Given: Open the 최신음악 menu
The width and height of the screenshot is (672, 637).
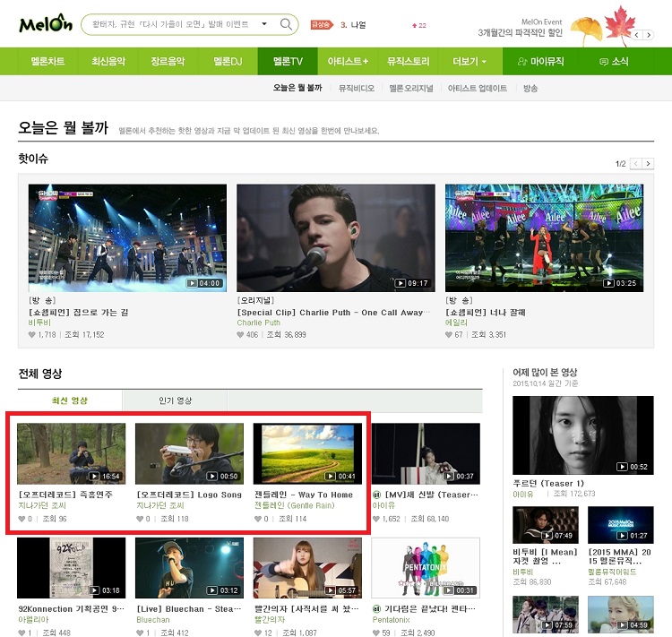Looking at the screenshot, I should click(x=108, y=61).
